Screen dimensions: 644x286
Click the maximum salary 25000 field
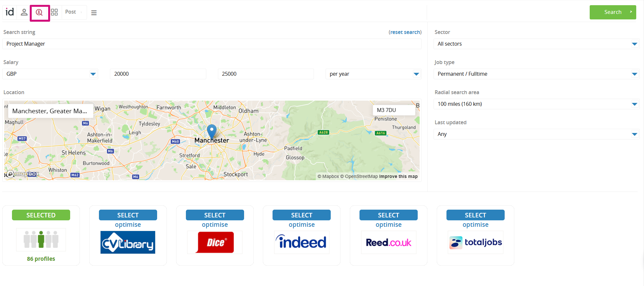[266, 74]
